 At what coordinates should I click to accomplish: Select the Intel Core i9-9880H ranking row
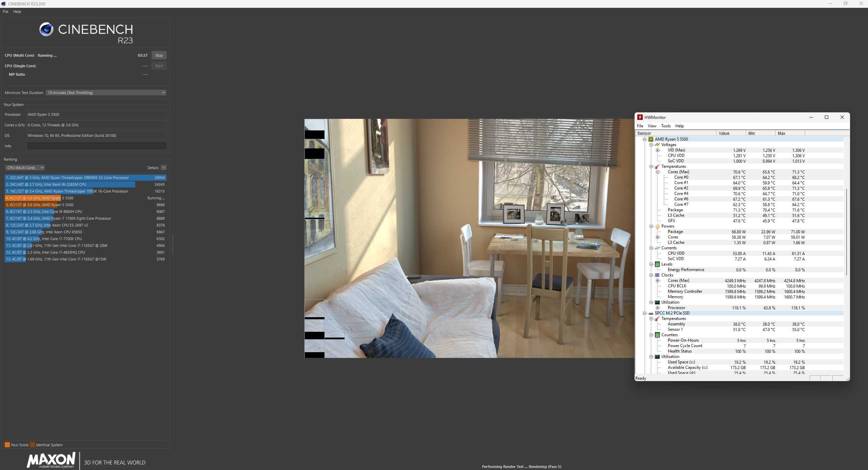85,212
